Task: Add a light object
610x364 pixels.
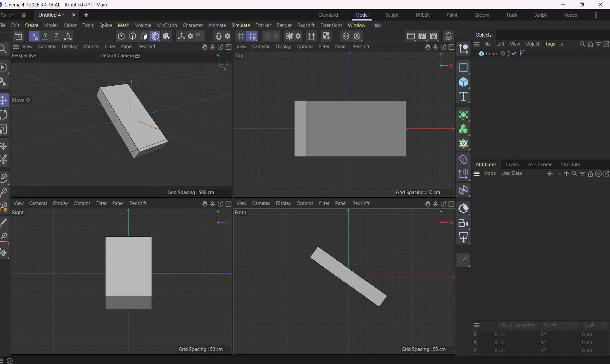Action: point(463,238)
